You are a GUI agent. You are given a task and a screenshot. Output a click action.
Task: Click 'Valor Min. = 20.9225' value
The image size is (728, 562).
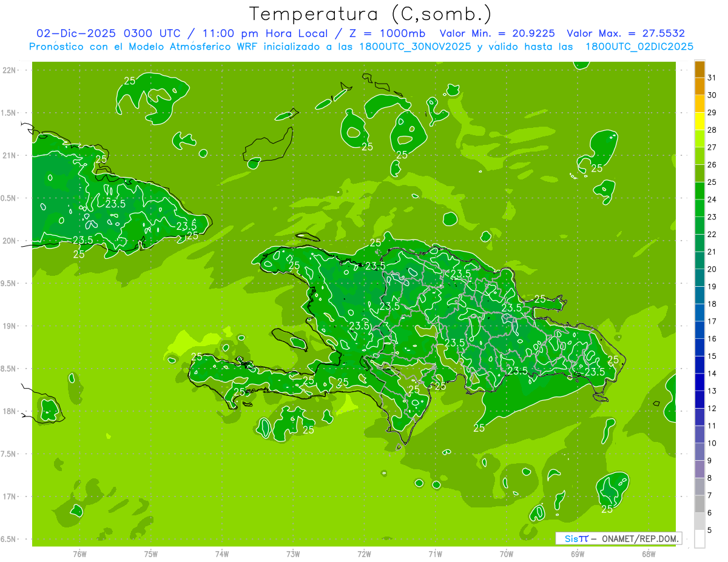[x=497, y=33]
